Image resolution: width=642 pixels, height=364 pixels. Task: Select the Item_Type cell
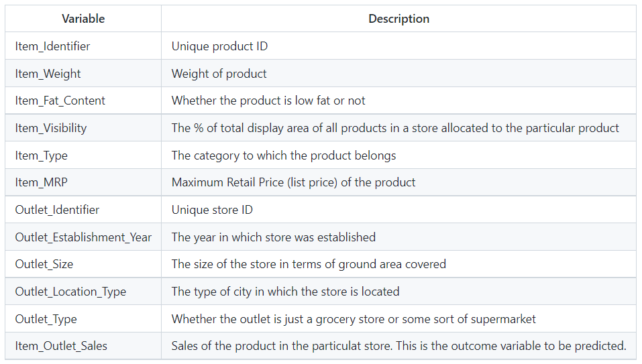[x=83, y=155]
